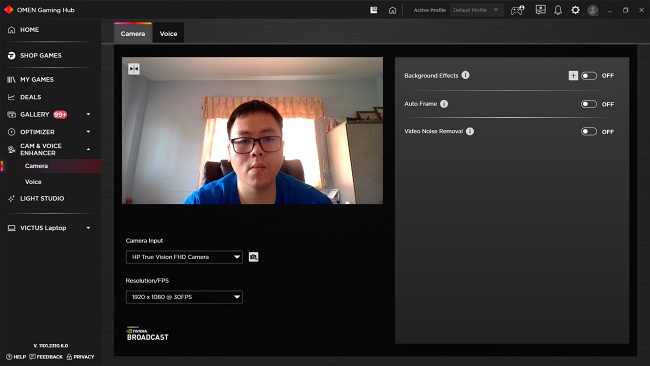Screen dimensions: 650x366
Task: Click the camera preview video
Action: point(252,131)
